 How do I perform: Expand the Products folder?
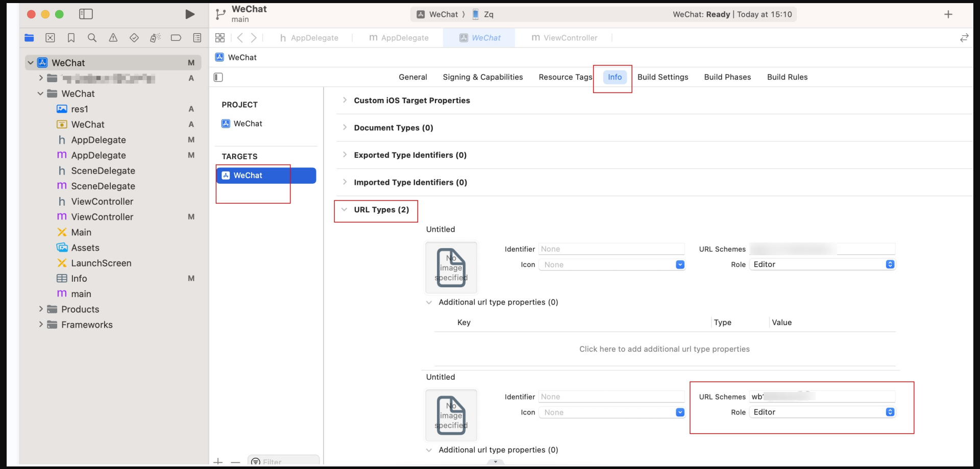41,309
